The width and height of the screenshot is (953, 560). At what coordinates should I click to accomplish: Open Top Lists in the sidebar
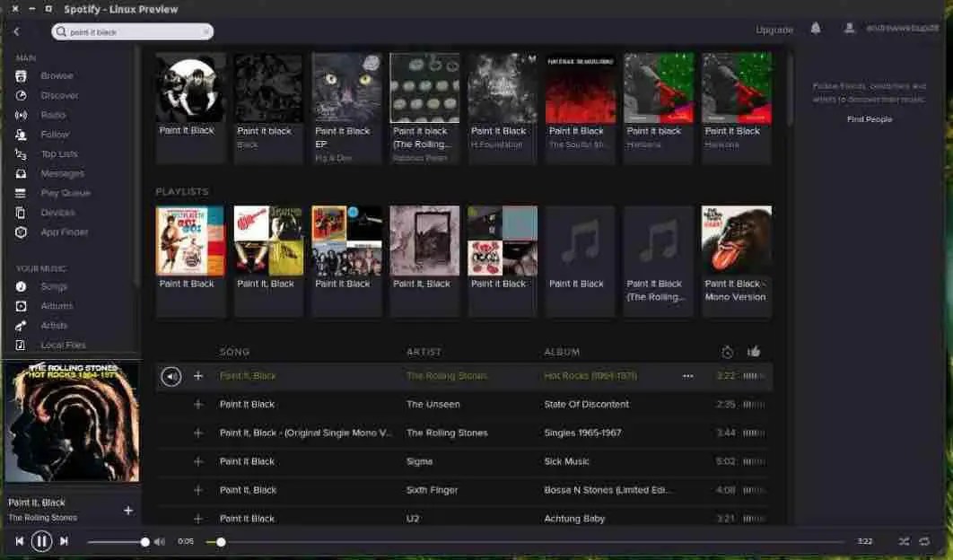click(x=59, y=153)
